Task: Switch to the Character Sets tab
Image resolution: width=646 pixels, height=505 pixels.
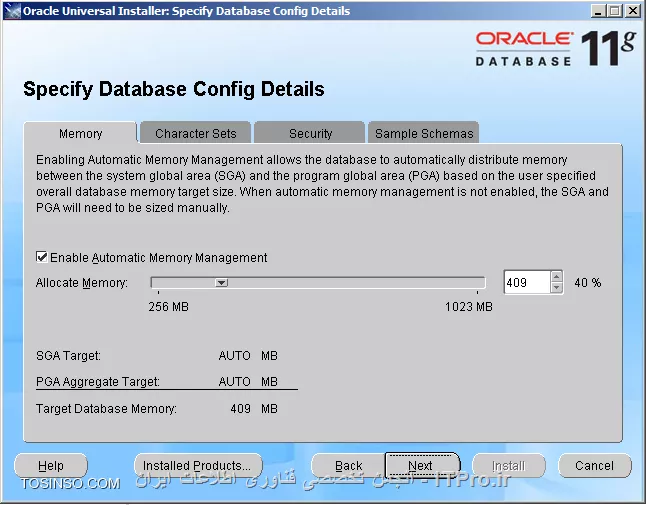Action: [195, 133]
